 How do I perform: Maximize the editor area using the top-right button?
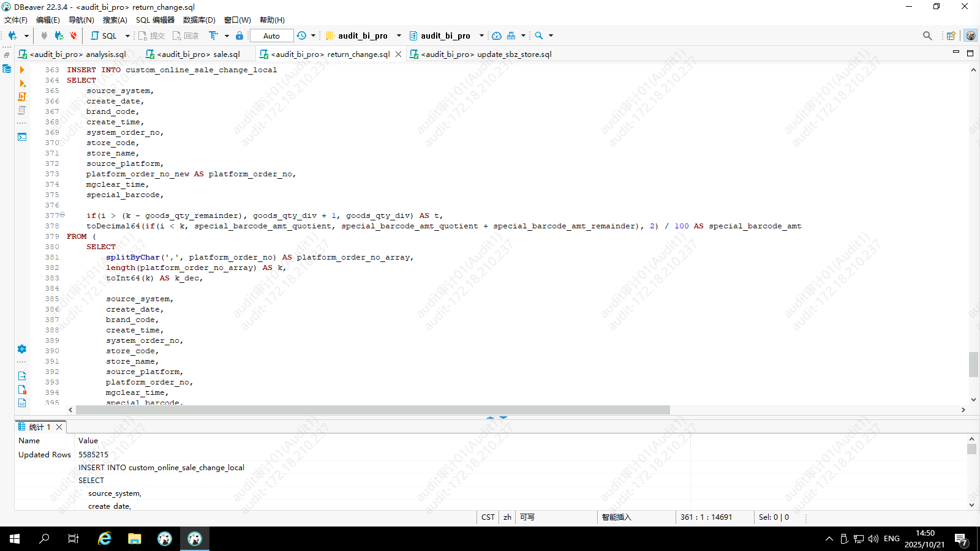click(x=970, y=53)
